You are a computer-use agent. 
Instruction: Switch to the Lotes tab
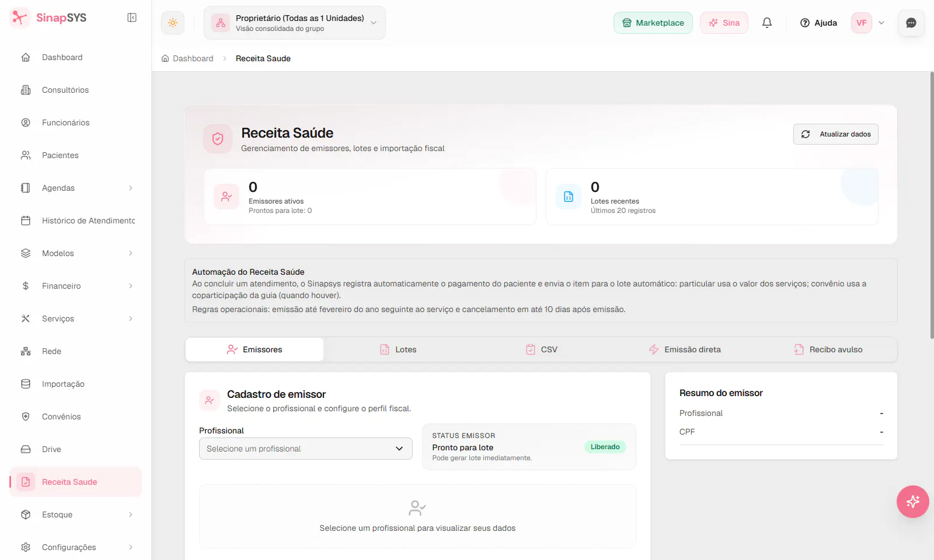pyautogui.click(x=398, y=349)
